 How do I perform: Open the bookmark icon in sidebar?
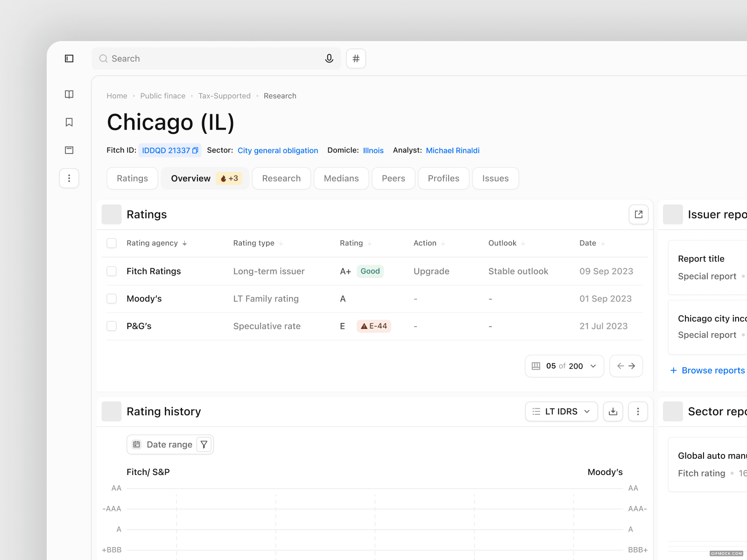(69, 122)
